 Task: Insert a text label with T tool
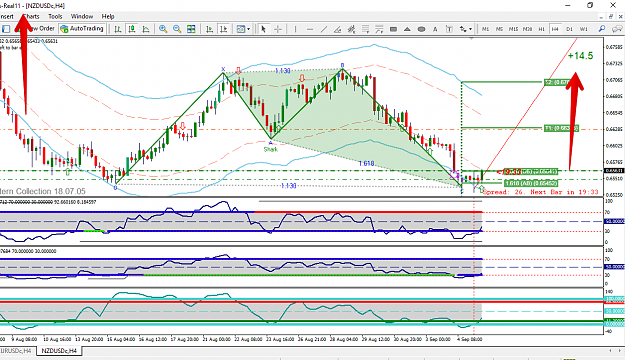point(449,29)
